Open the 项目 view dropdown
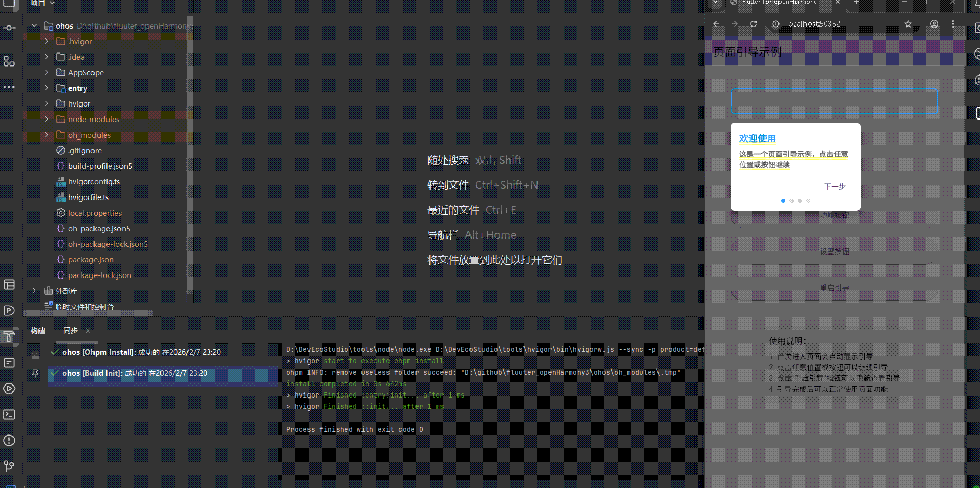Viewport: 980px width, 488px height. (43, 3)
